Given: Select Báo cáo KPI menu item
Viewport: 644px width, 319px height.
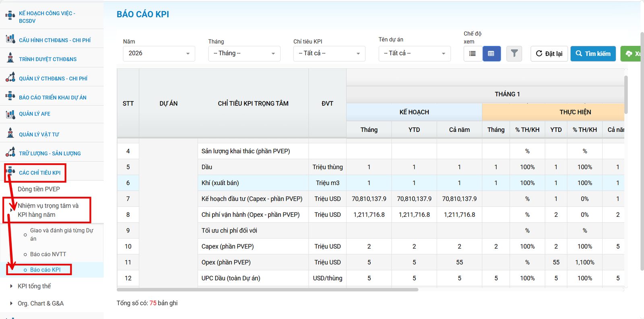Looking at the screenshot, I should [45, 270].
